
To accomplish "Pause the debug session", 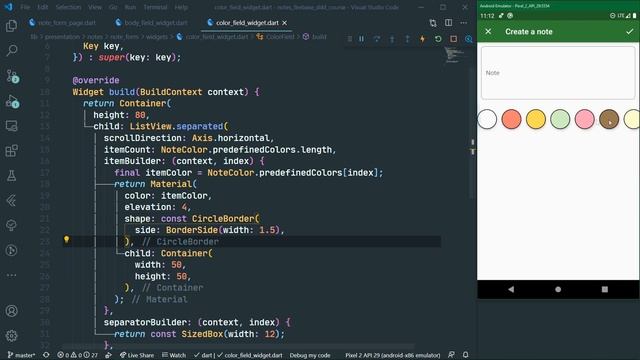I will pyautogui.click(x=362, y=39).
